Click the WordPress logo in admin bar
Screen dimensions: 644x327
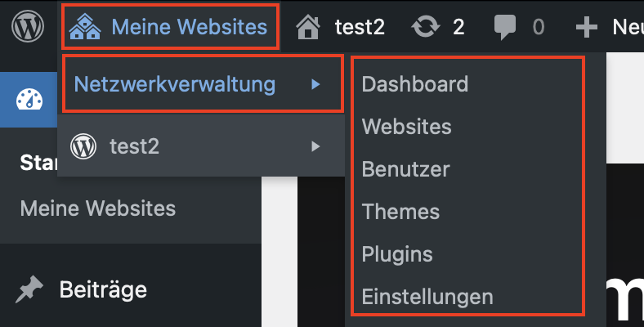click(x=28, y=26)
